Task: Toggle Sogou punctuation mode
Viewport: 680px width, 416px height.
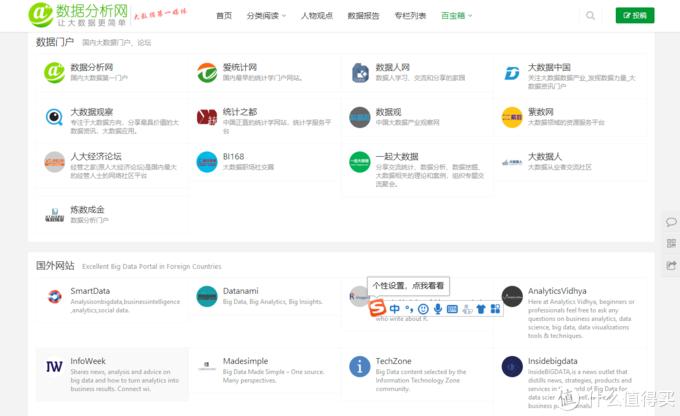Action: tap(410, 309)
